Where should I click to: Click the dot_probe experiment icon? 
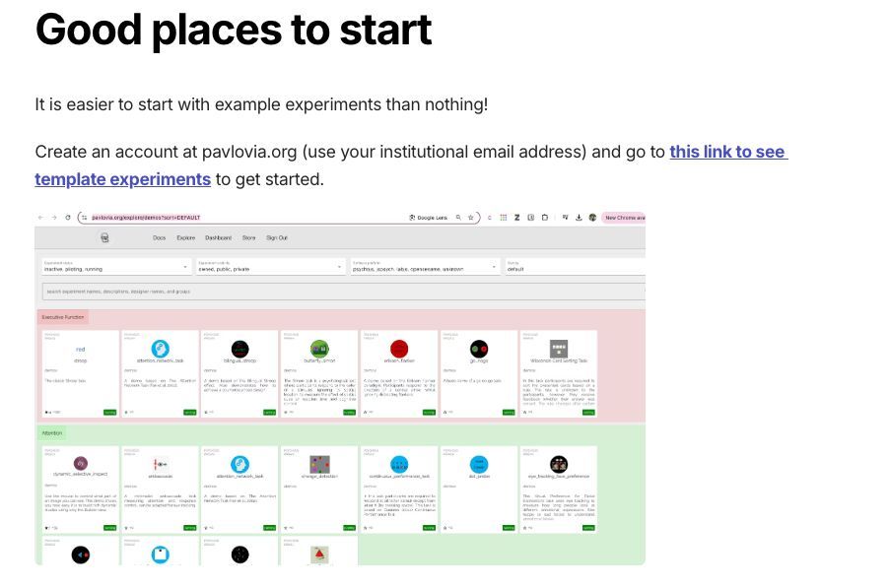(479, 465)
